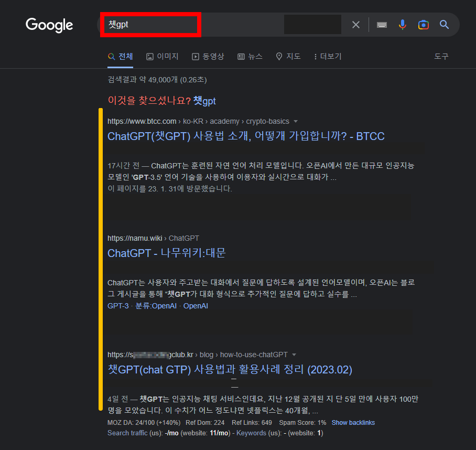This screenshot has width=476, height=450.
Task: Expand the how-to-use-chatGPT breadcrumb dropdown
Action: (295, 354)
